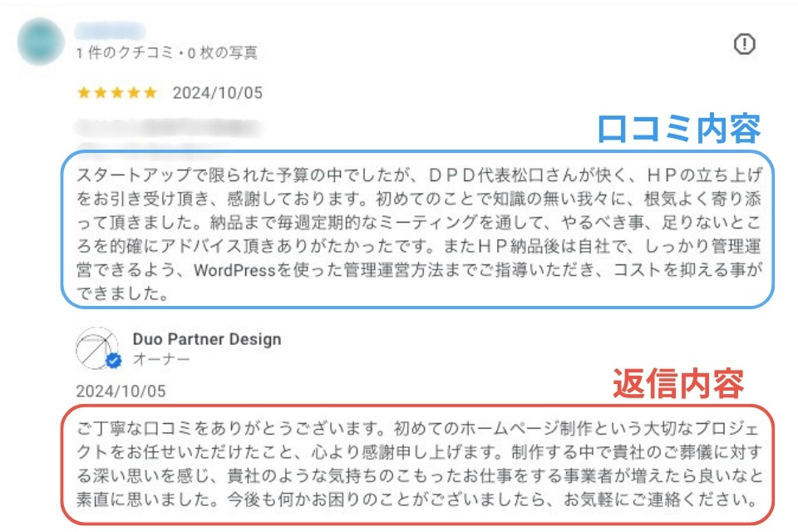
Task: Click the Duo Partner Design owner name
Action: point(207,339)
